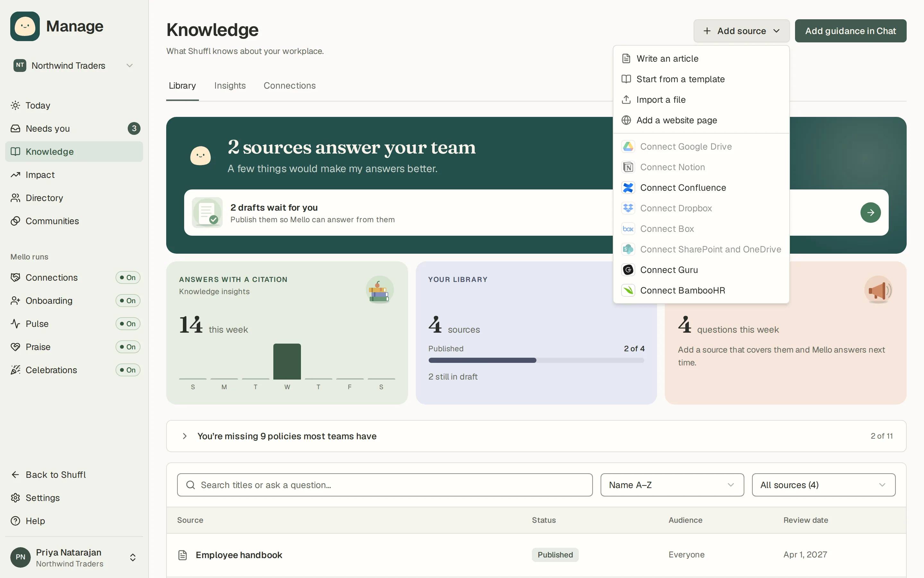
Task: Select the Library tab
Action: tap(182, 86)
